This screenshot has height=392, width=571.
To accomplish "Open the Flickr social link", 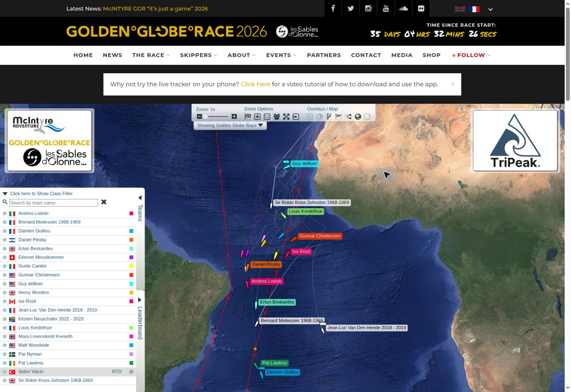I will [421, 8].
